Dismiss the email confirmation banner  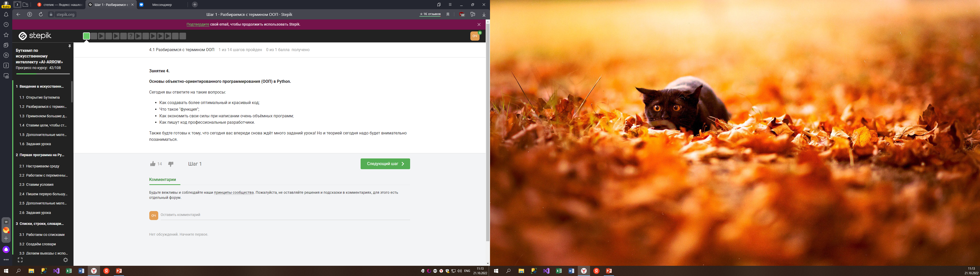pyautogui.click(x=479, y=24)
